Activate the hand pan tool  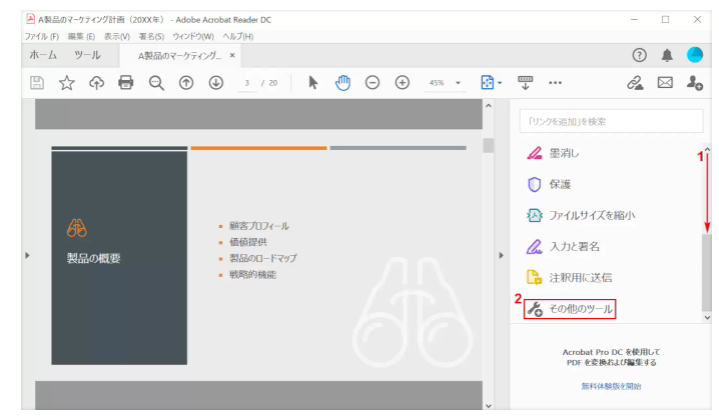click(x=343, y=83)
